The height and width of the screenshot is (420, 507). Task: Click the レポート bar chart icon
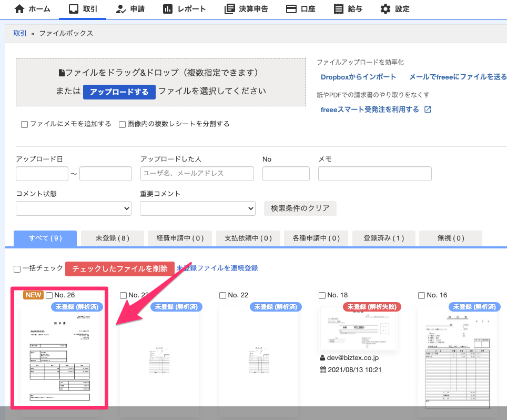167,9
